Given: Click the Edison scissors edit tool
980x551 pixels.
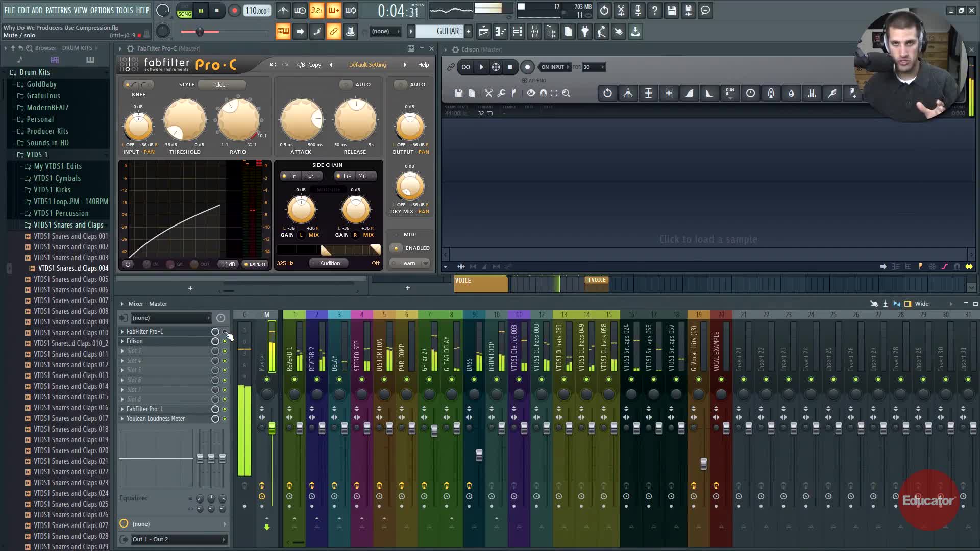Looking at the screenshot, I should [x=488, y=93].
